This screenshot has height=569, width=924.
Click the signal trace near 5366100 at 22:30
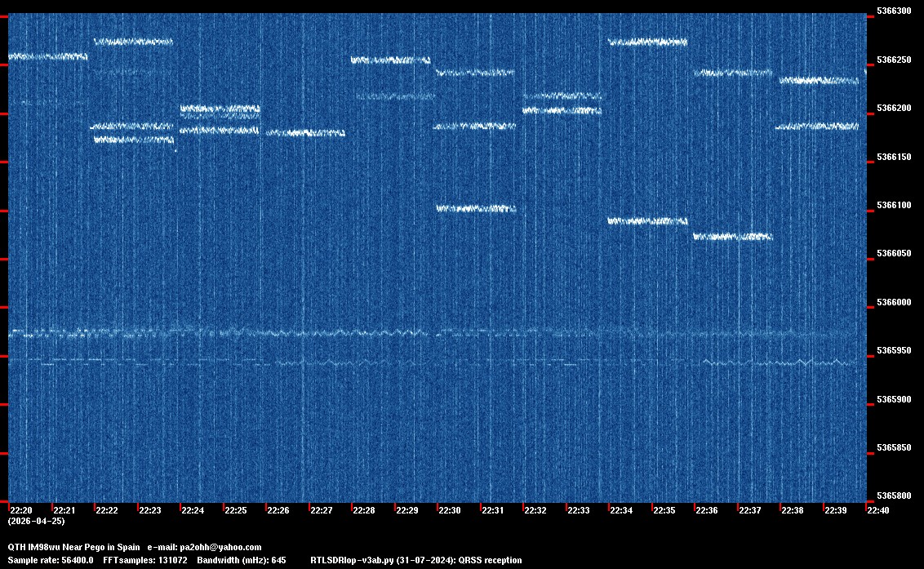pyautogui.click(x=476, y=209)
